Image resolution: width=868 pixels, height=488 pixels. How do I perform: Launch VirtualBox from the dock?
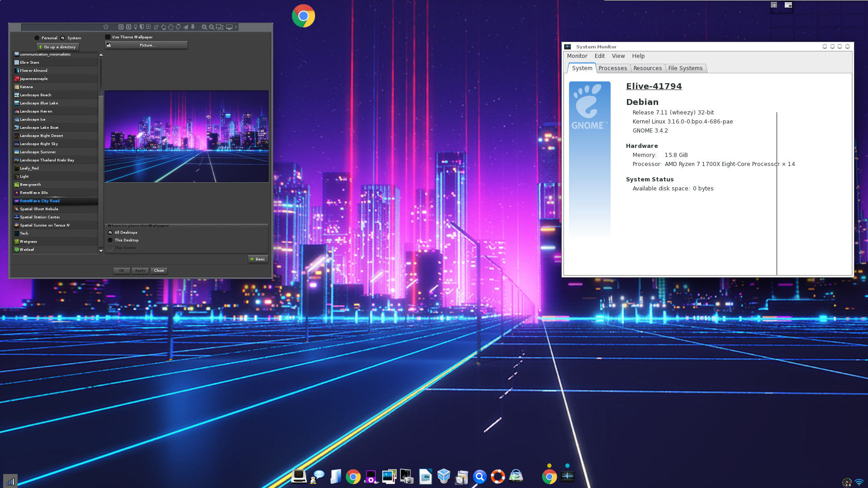(x=444, y=476)
